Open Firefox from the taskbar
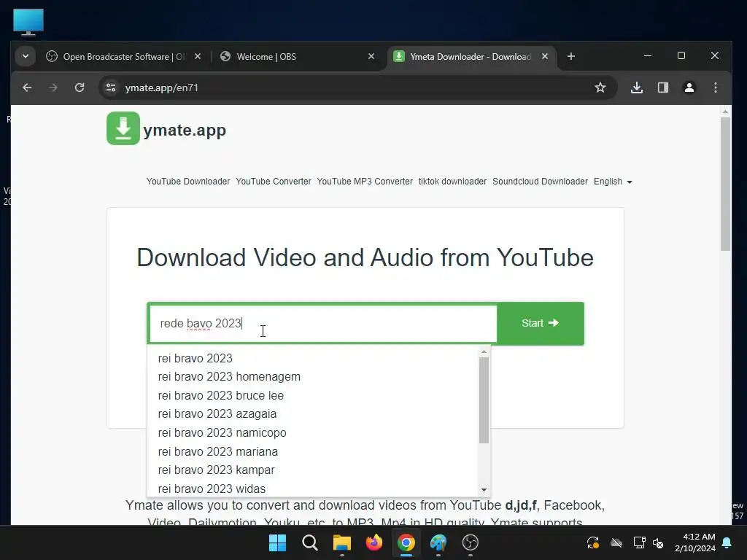The width and height of the screenshot is (747, 560). 374,542
